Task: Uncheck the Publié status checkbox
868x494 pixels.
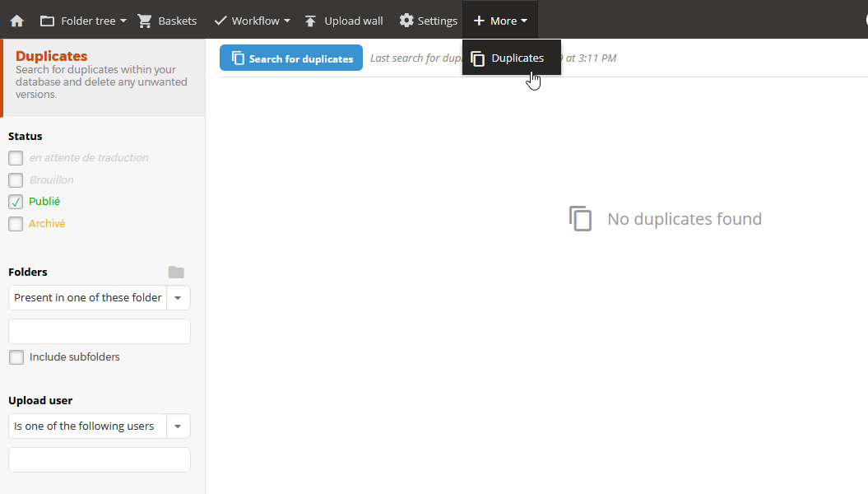Action: coord(16,203)
